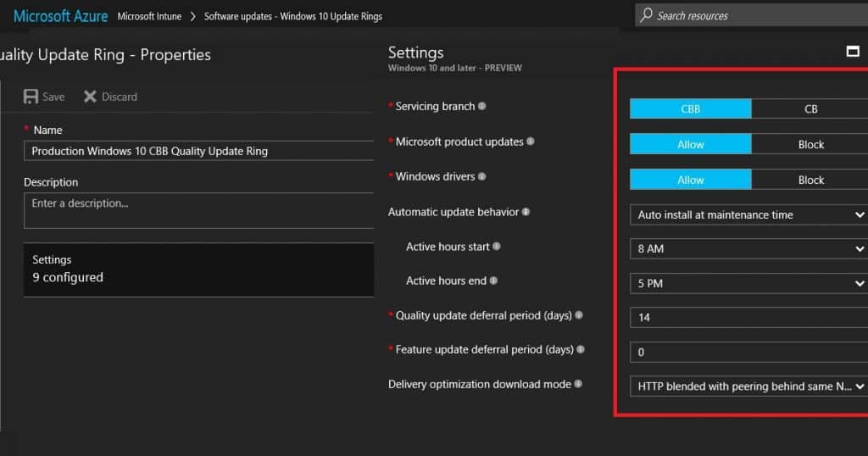Click the search magnifier icon
This screenshot has width=868, height=456.
pos(646,15)
